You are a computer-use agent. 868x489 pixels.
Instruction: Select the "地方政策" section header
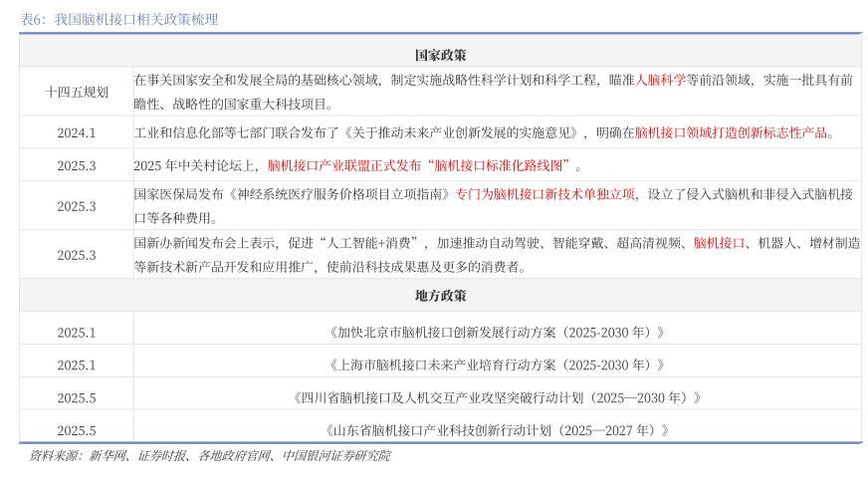pos(440,295)
